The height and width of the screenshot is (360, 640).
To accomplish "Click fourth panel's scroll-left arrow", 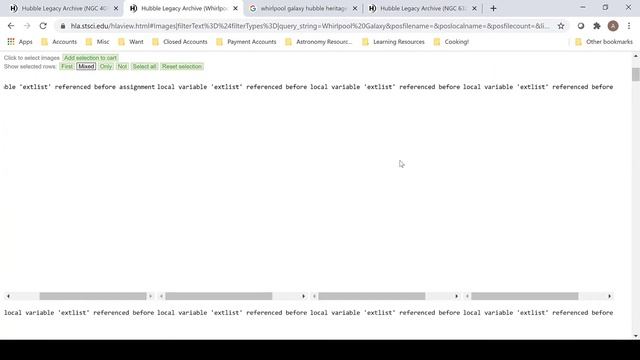I will point(467,296).
